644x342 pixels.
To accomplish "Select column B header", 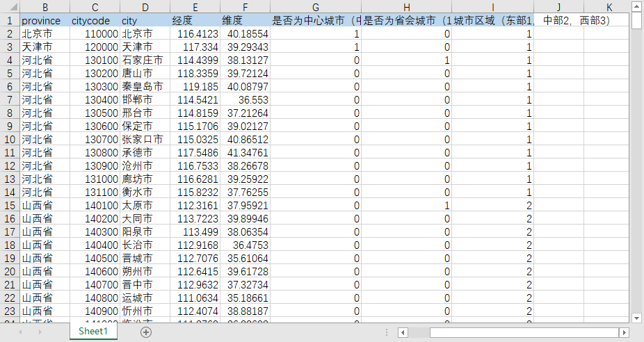I will (45, 6).
